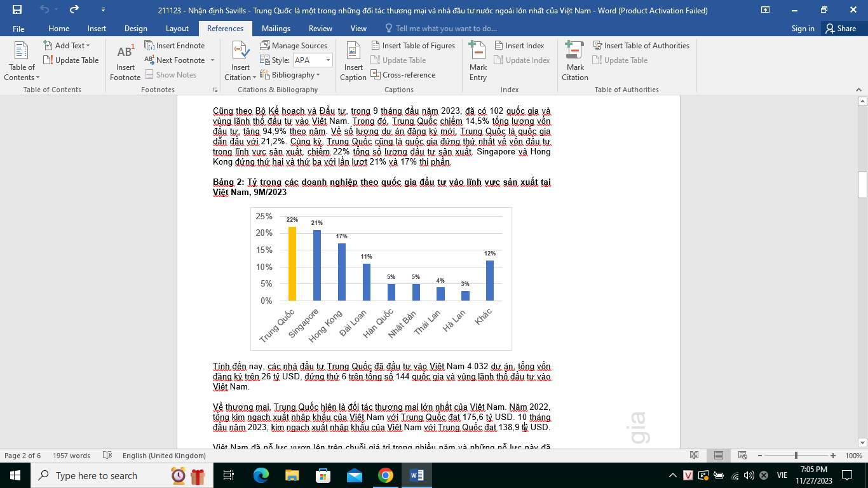Viewport: 868px width, 488px height.
Task: Open the Design tab
Action: pyautogui.click(x=136, y=29)
